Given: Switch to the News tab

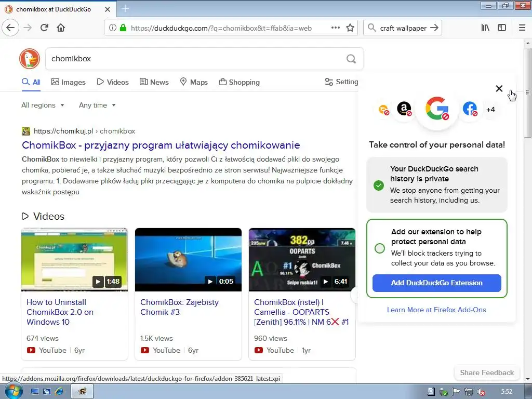Looking at the screenshot, I should click(154, 82).
